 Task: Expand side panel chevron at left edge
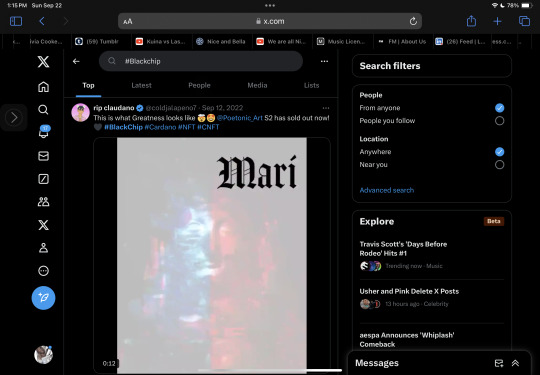(14, 117)
